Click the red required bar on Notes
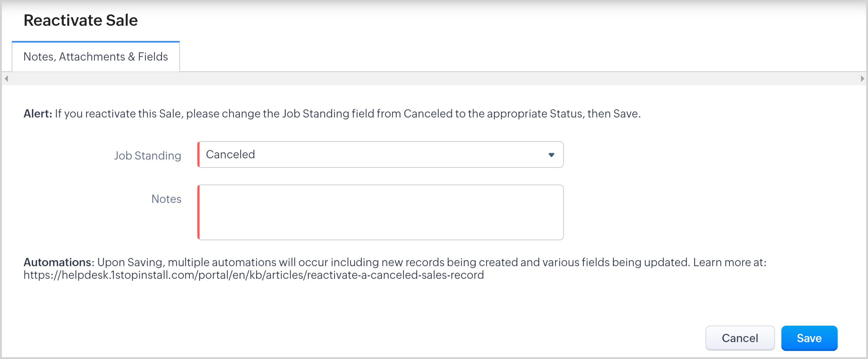Screen dimensions: 868x359 [199, 212]
